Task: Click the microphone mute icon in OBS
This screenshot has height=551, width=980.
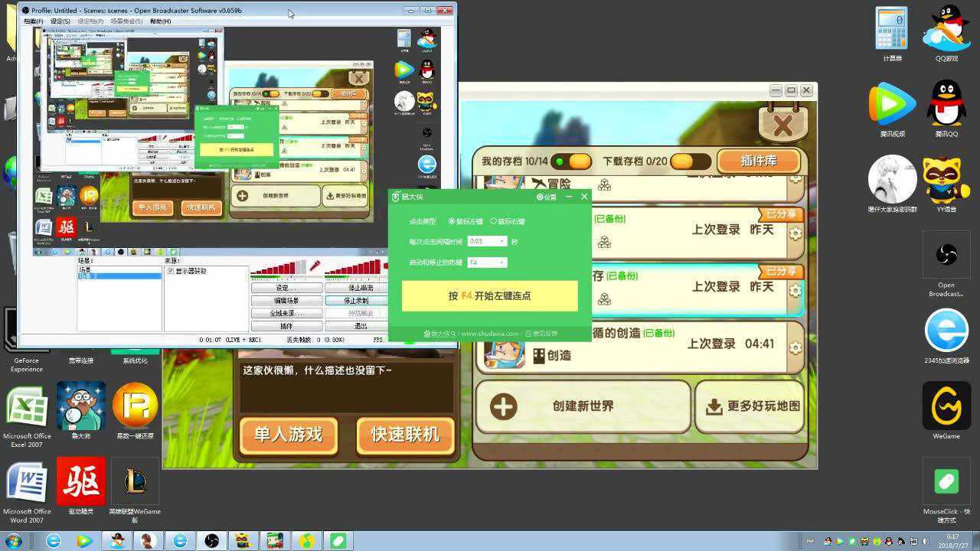Action: point(314,266)
